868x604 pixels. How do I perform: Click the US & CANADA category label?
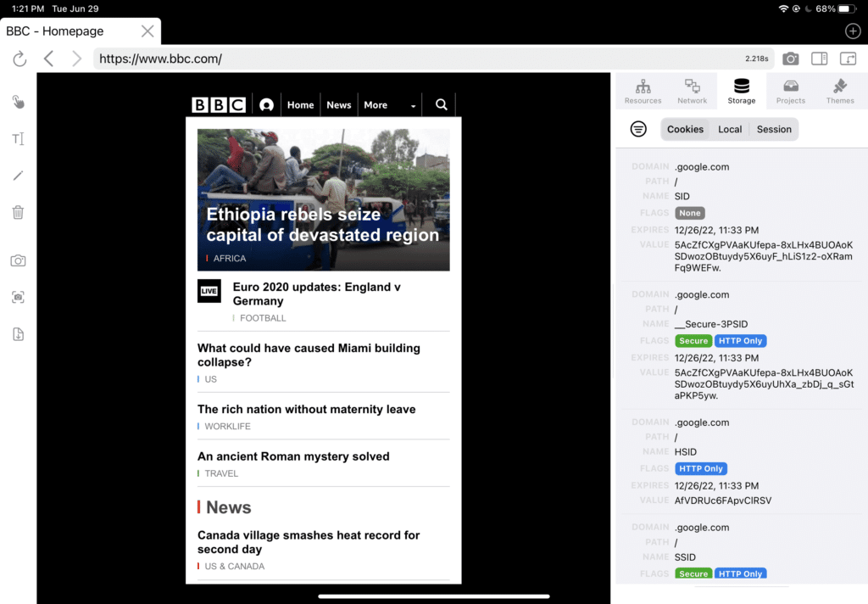pyautogui.click(x=235, y=567)
